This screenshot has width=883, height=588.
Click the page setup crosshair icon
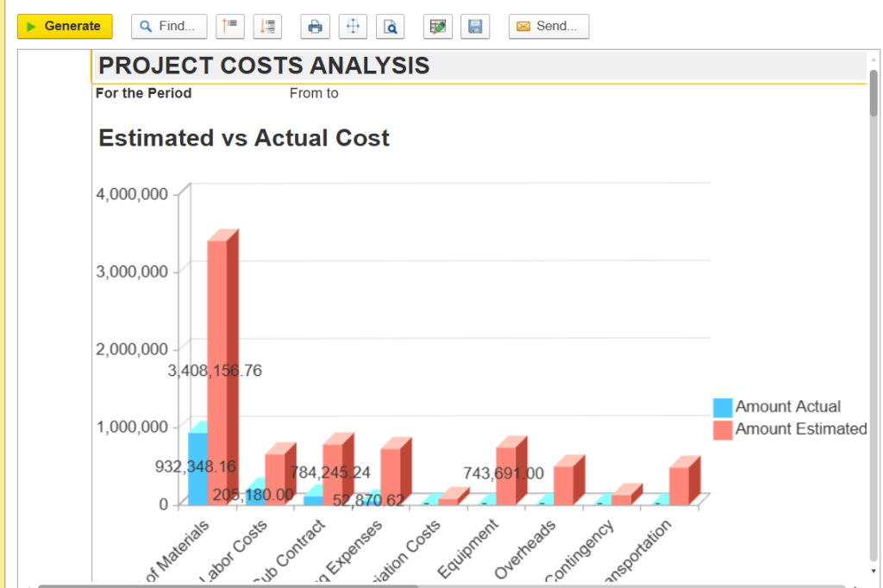click(353, 27)
